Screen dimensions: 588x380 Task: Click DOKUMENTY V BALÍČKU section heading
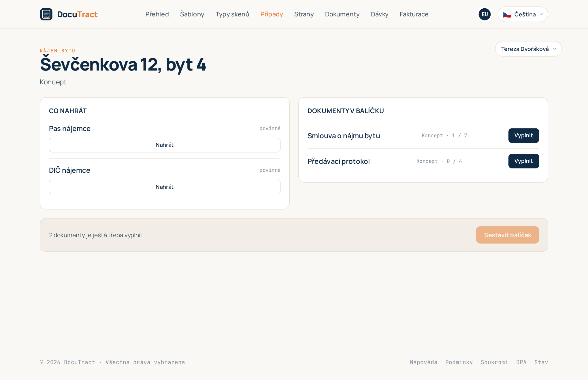click(346, 111)
